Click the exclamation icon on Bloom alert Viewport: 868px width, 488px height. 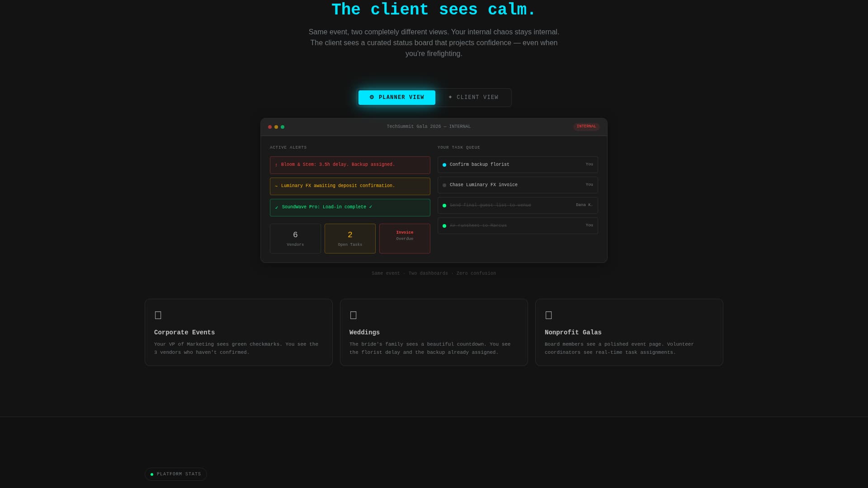[x=276, y=165]
